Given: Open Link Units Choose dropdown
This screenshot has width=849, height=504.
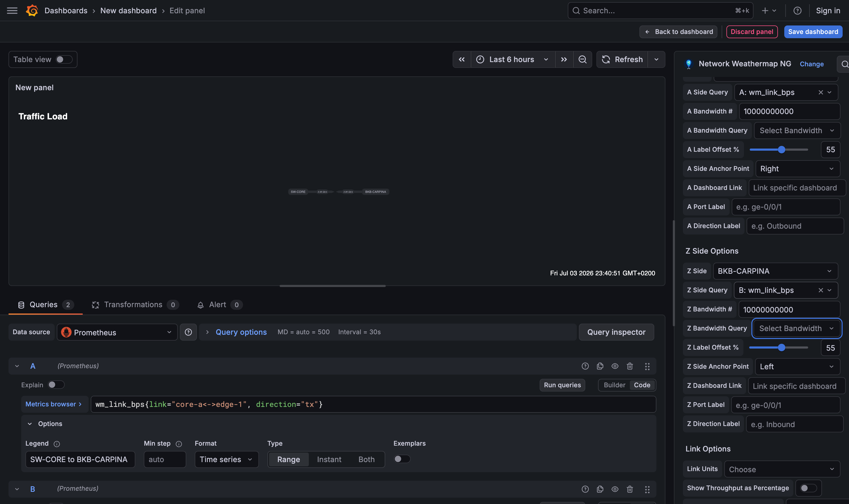Looking at the screenshot, I should [x=782, y=469].
